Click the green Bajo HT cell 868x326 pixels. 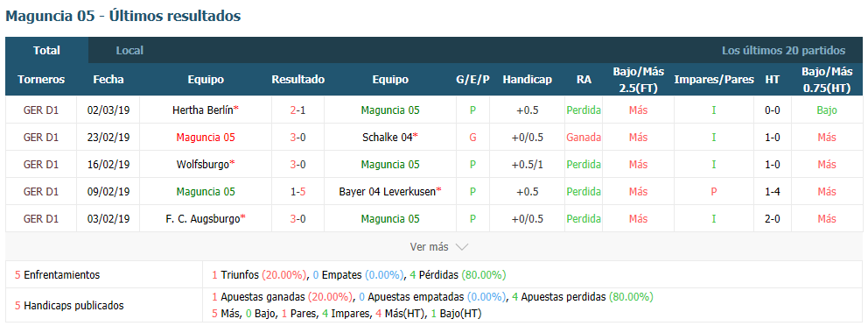tap(827, 110)
